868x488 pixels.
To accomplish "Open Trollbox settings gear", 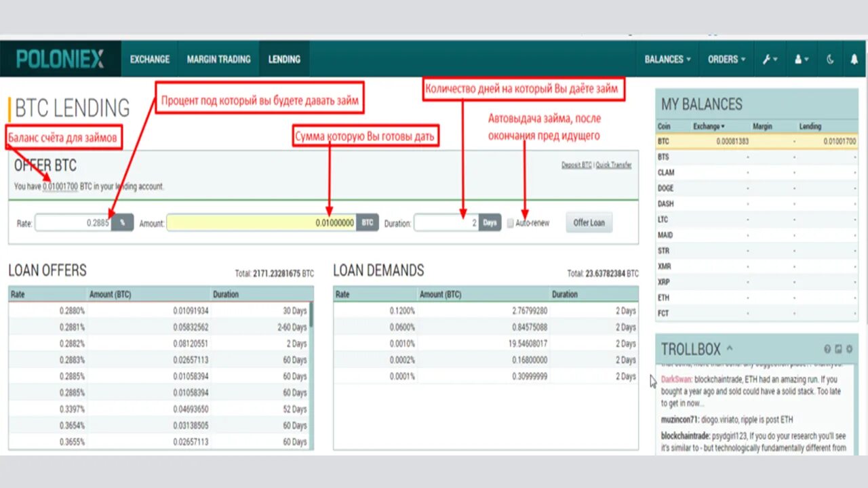I will [x=849, y=349].
